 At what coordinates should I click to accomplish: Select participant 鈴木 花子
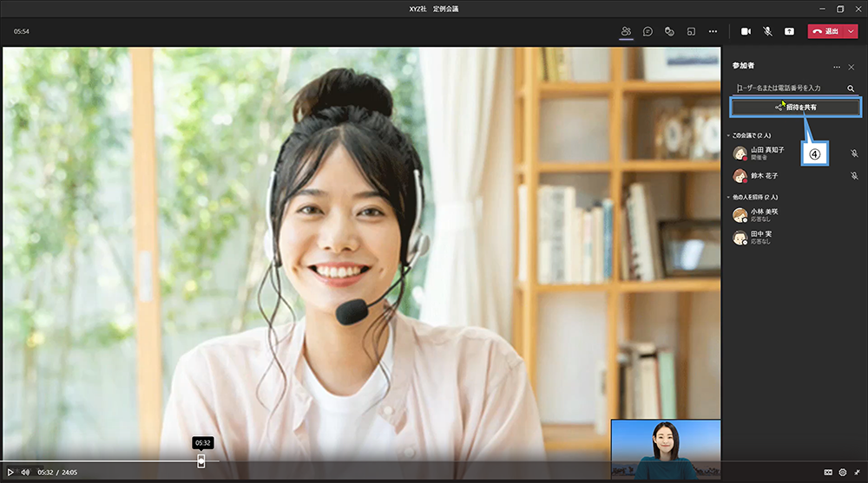click(795, 176)
